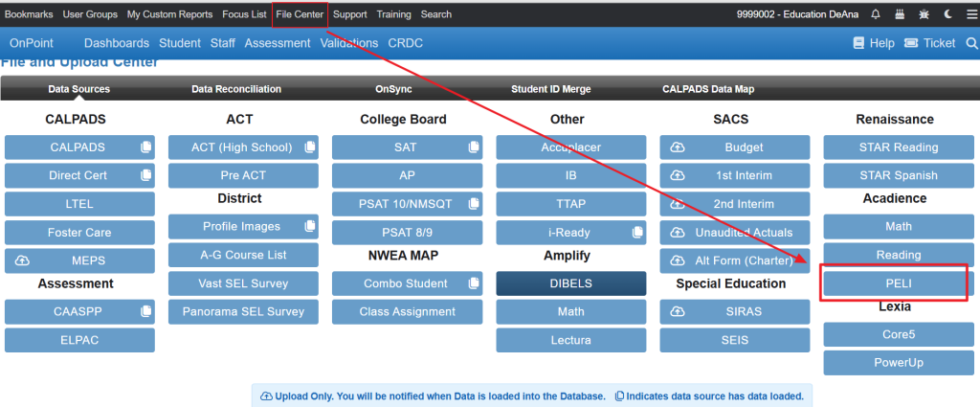This screenshot has width=980, height=407.
Task: Click the data-loaded copy icon on CALPADS
Action: coord(145,147)
